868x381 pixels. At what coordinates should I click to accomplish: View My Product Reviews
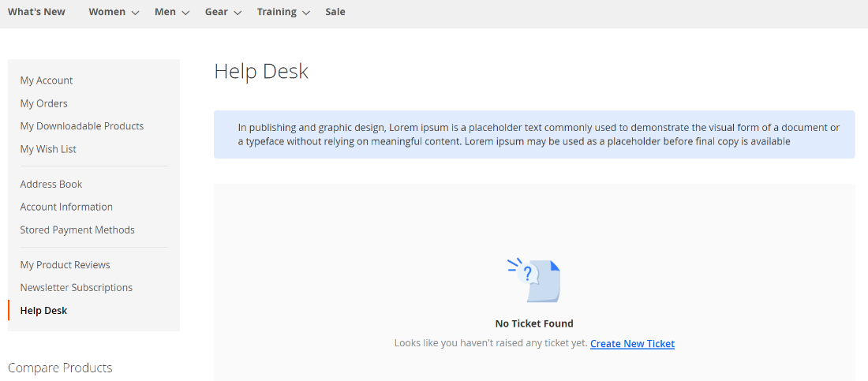click(65, 265)
